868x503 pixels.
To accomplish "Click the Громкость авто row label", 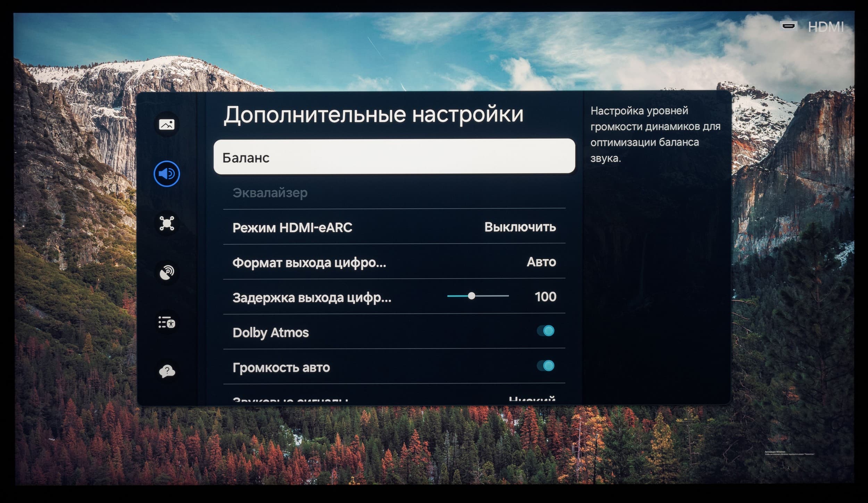I will 281,367.
